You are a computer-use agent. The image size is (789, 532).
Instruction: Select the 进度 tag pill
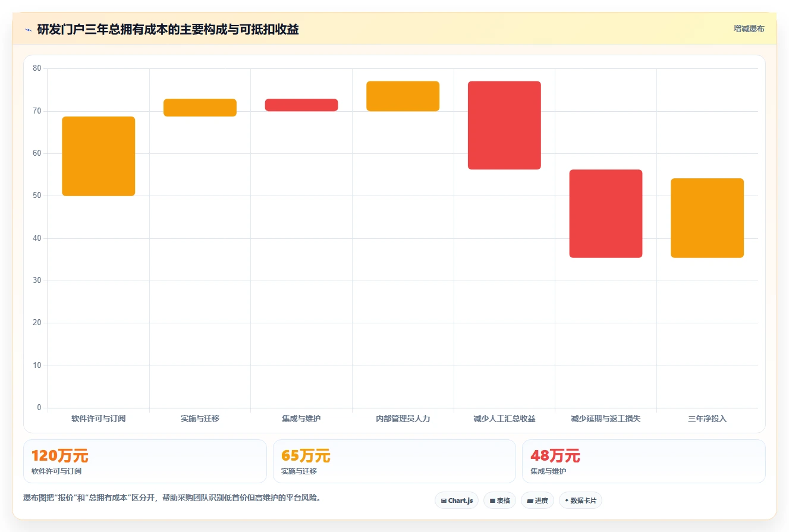(x=537, y=500)
